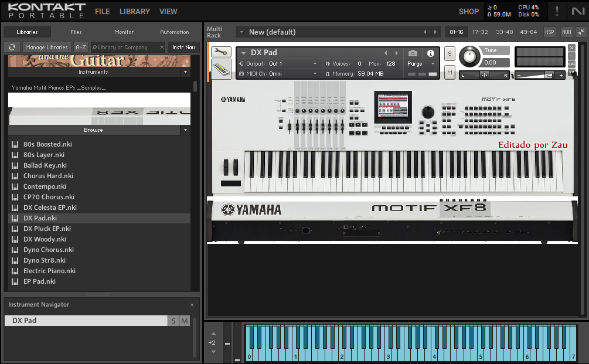Open the Output Out 1 dropdown
This screenshot has height=364, width=589.
pyautogui.click(x=315, y=64)
